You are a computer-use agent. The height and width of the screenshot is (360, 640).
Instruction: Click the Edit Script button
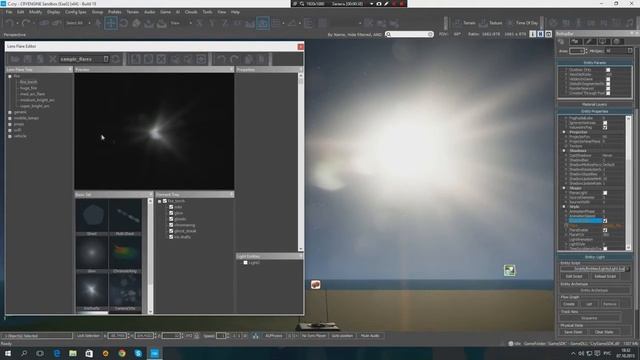(573, 276)
